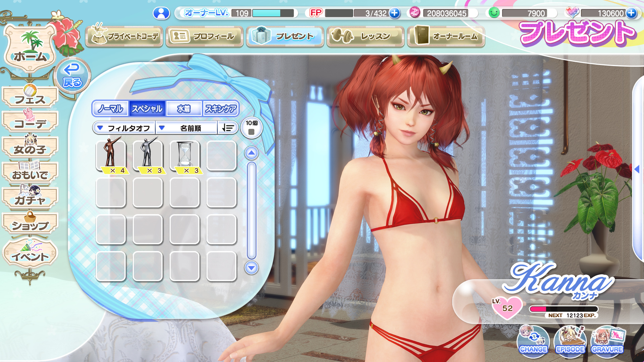Open the GRAVURE button
The height and width of the screenshot is (362, 644).
607,340
